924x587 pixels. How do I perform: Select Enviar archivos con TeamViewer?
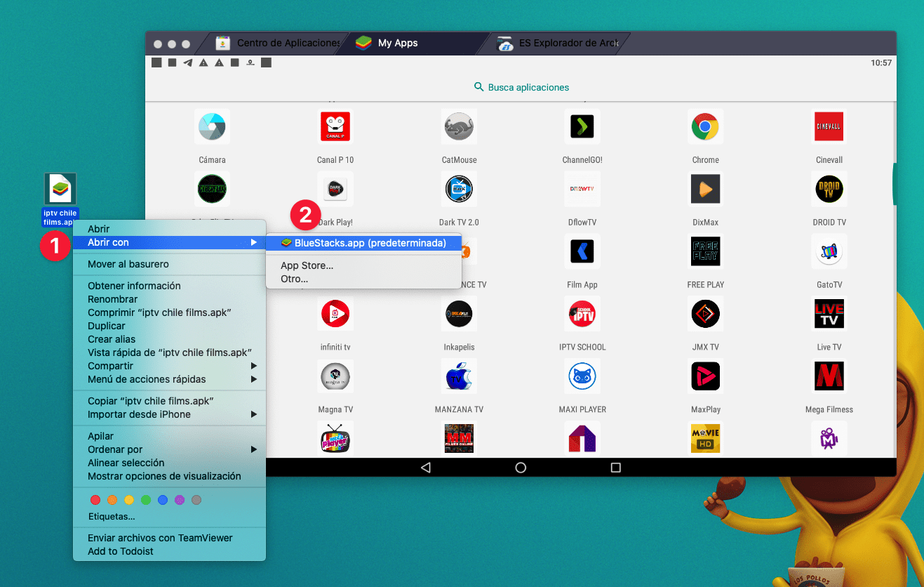pos(169,538)
